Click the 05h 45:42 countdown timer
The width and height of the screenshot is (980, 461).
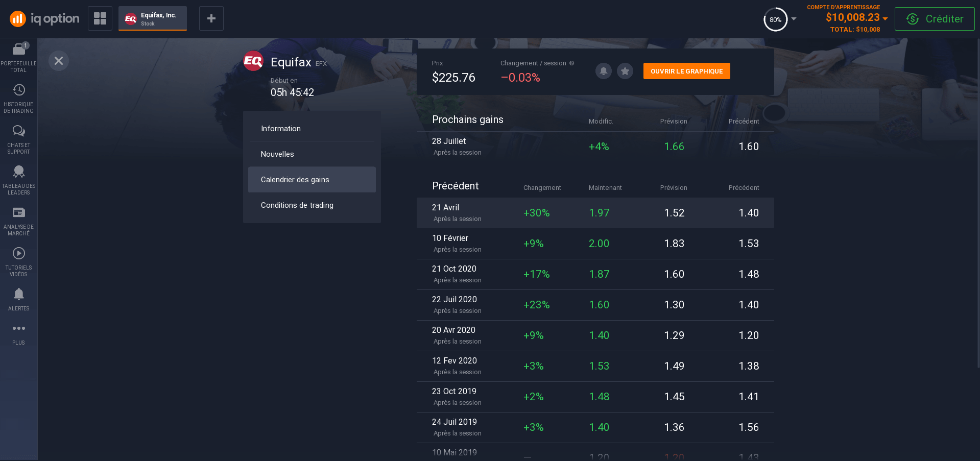pyautogui.click(x=292, y=92)
